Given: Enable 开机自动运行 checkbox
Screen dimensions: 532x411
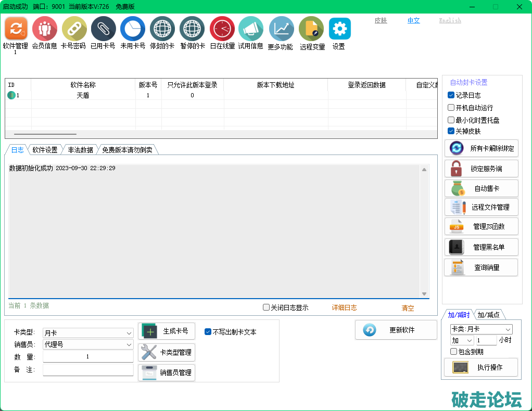Looking at the screenshot, I should (451, 108).
